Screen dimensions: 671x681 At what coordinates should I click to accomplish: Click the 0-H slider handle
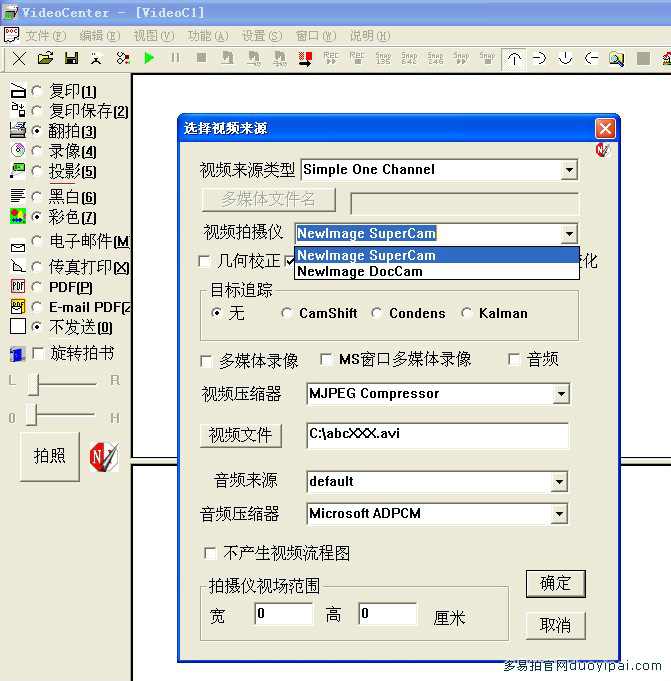[31, 415]
